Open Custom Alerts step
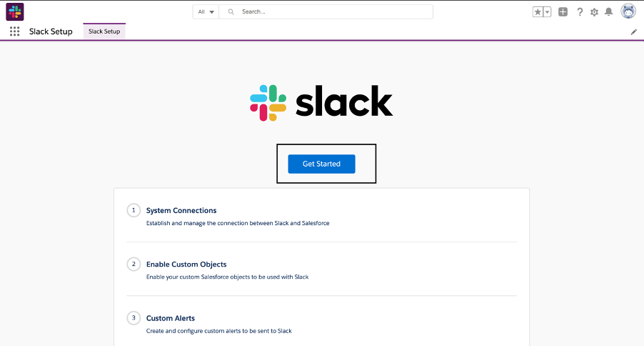644x346 pixels. (x=171, y=318)
